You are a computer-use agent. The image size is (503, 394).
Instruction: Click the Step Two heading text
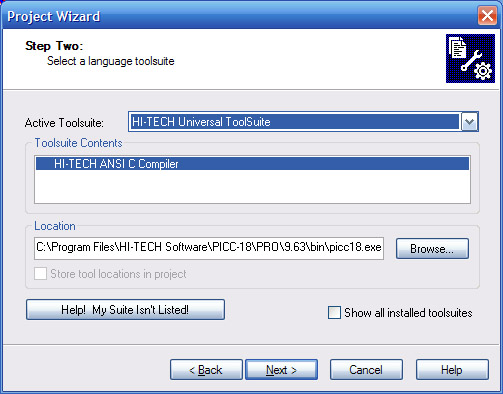pyautogui.click(x=54, y=46)
